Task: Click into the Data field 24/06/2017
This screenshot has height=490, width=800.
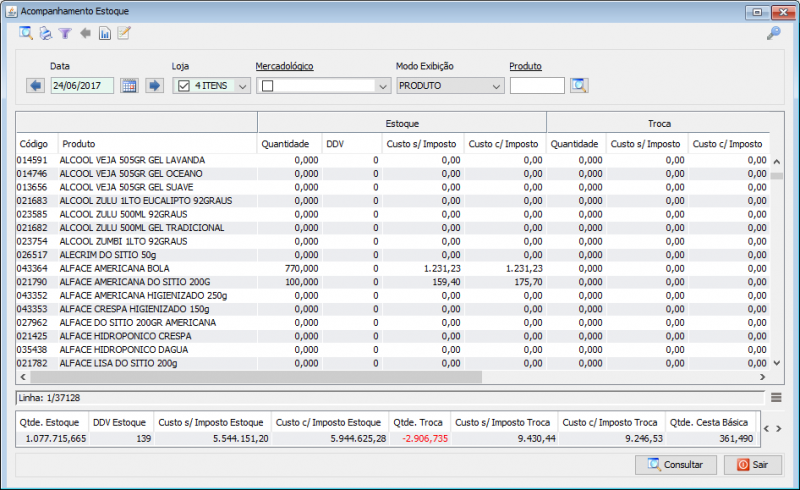Action: (82, 86)
